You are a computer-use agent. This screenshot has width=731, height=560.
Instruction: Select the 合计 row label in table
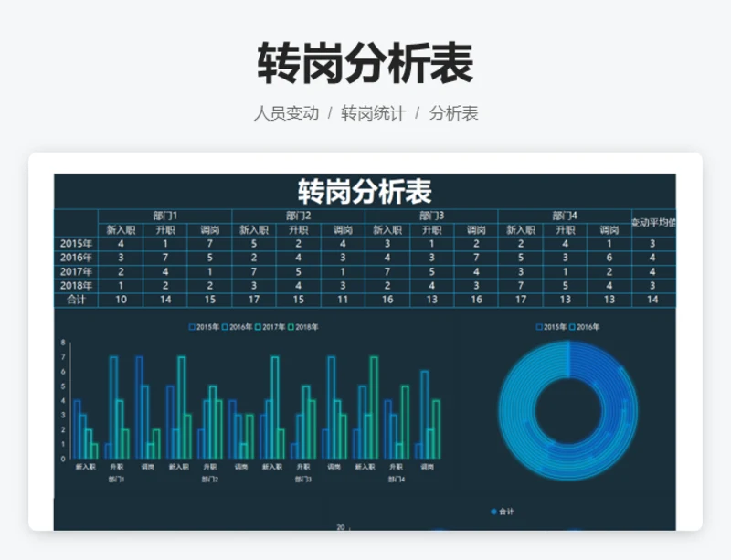(76, 300)
